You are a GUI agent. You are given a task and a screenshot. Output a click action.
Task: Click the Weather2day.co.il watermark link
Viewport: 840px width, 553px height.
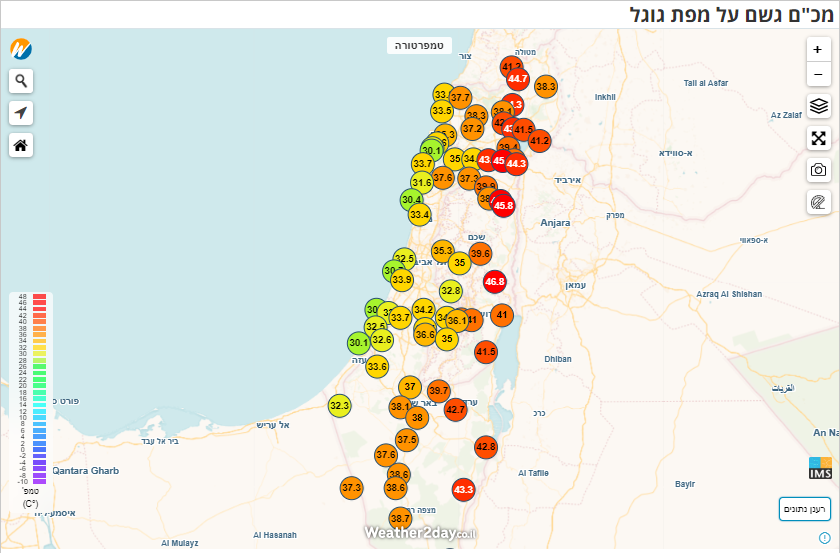coord(420,533)
